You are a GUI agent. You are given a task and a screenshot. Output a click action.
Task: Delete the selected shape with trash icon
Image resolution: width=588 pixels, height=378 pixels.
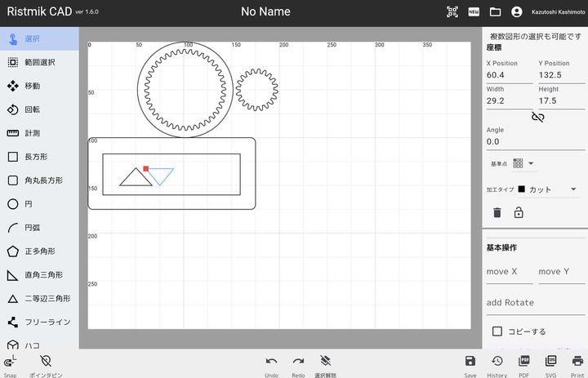click(497, 213)
